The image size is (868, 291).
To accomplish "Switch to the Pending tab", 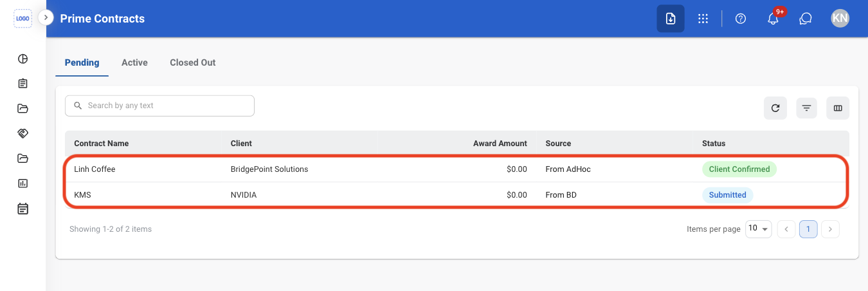I will pos(82,63).
